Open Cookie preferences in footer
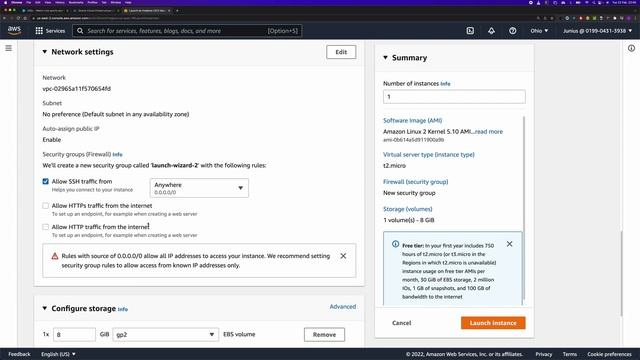The height and width of the screenshot is (360, 640). [x=609, y=354]
